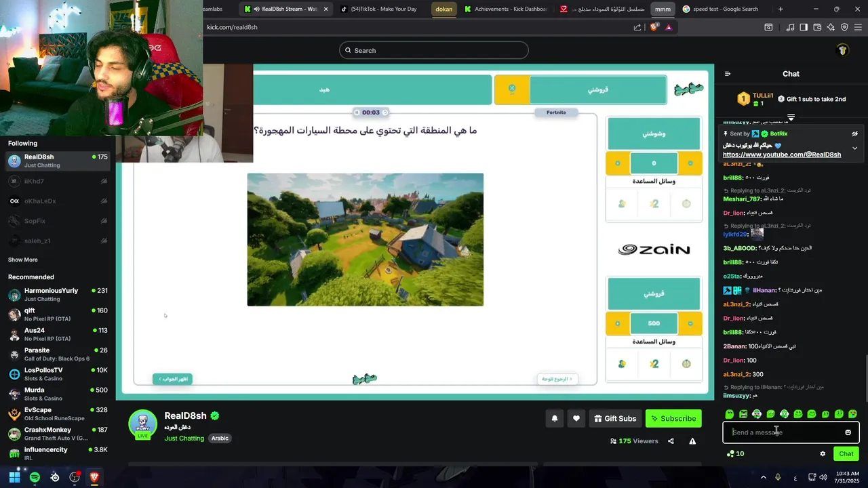Click username IlHanan in chat
This screenshot has width=868, height=488.
pos(764,290)
